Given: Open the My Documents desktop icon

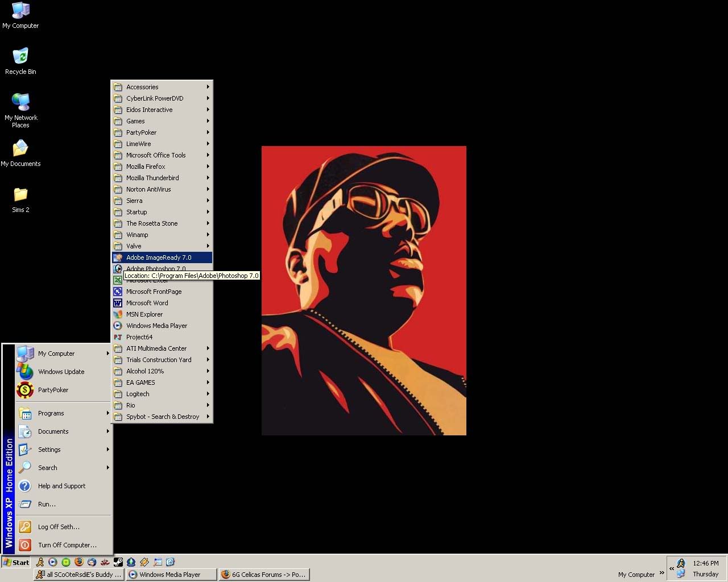Looking at the screenshot, I should (20, 153).
